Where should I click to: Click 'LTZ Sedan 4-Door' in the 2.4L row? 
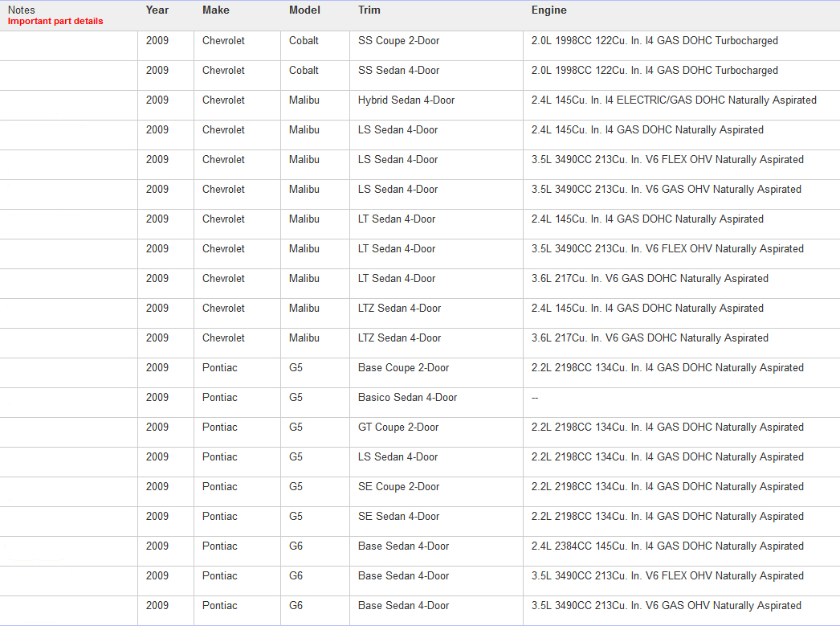coord(400,308)
